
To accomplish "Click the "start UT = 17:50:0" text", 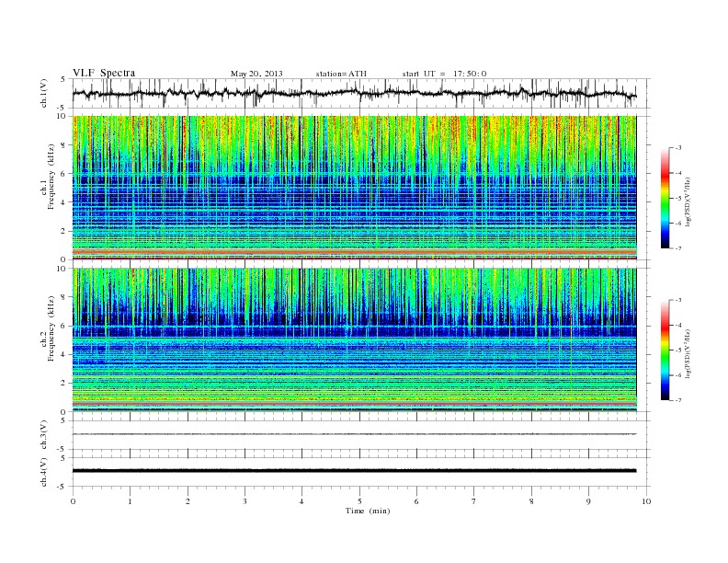I will [x=444, y=74].
